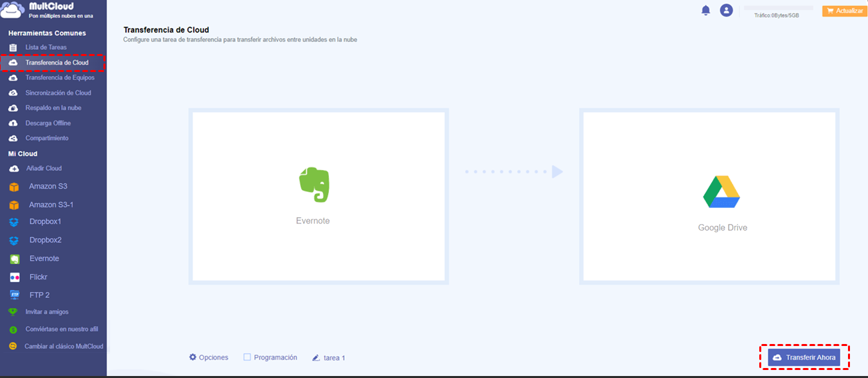Screen dimensions: 868x378
Task: Click the Dropbox2 icon
Action: pyautogui.click(x=14, y=241)
